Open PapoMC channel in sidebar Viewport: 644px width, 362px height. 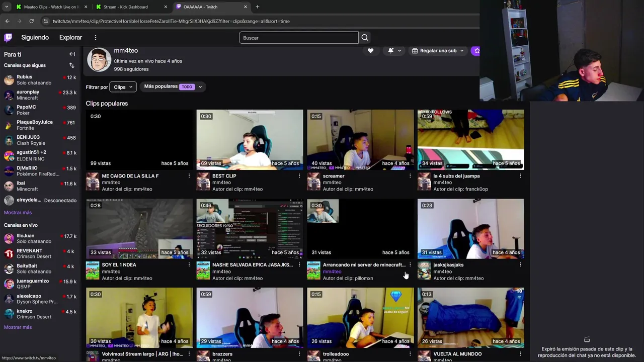pos(40,110)
